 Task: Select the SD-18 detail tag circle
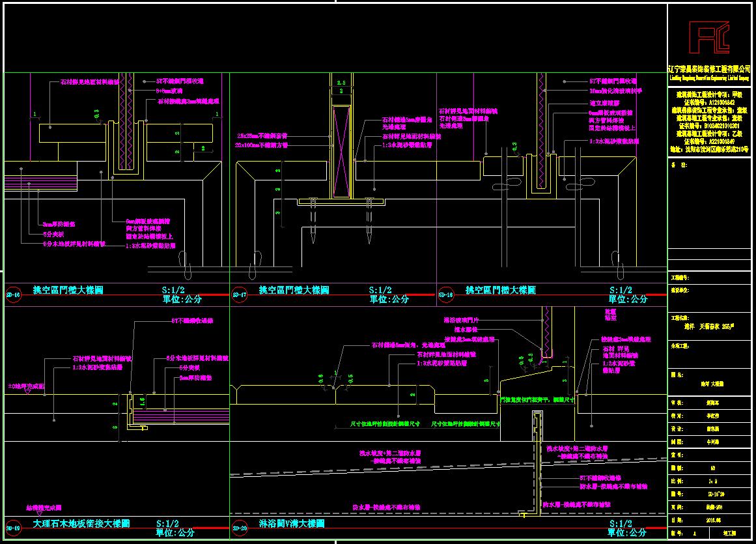445,294
